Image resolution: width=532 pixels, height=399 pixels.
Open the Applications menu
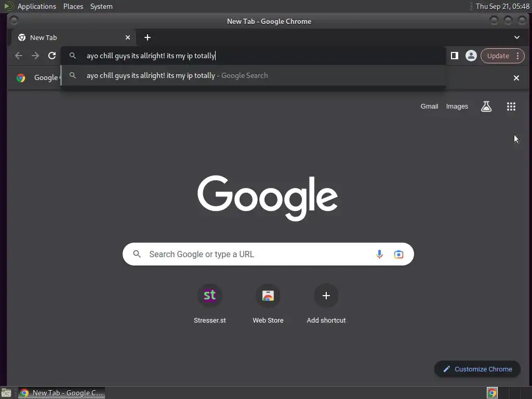(37, 6)
